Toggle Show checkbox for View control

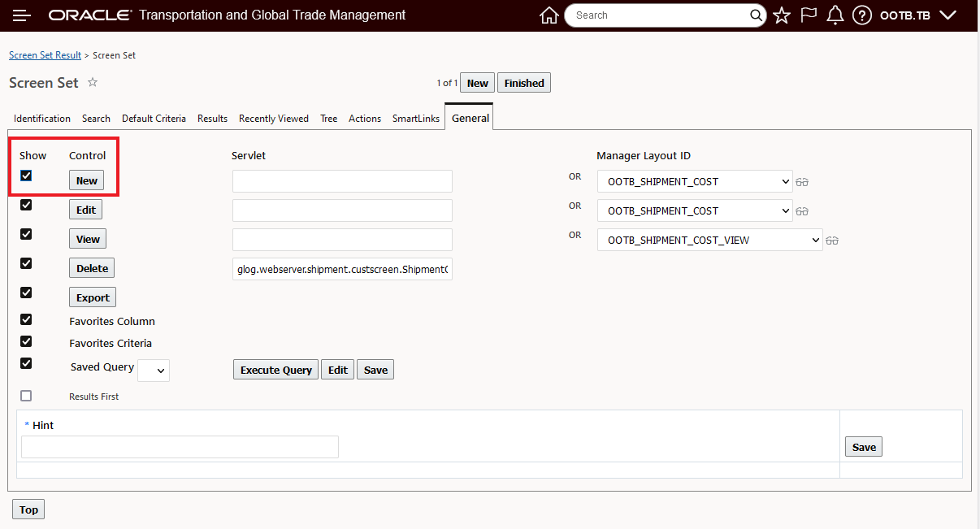click(26, 234)
